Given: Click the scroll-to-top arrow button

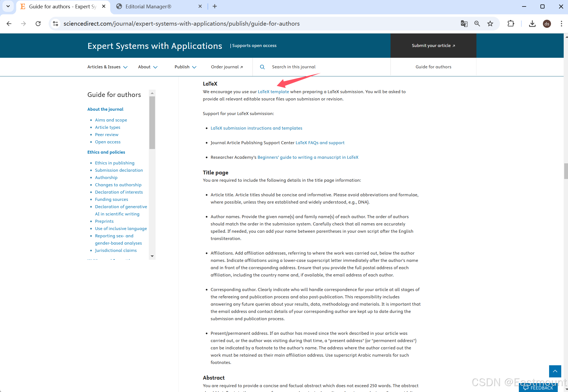Looking at the screenshot, I should (555, 371).
